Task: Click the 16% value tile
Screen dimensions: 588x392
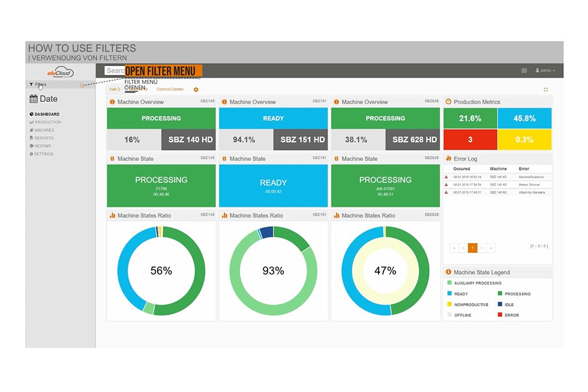Action: (x=134, y=139)
